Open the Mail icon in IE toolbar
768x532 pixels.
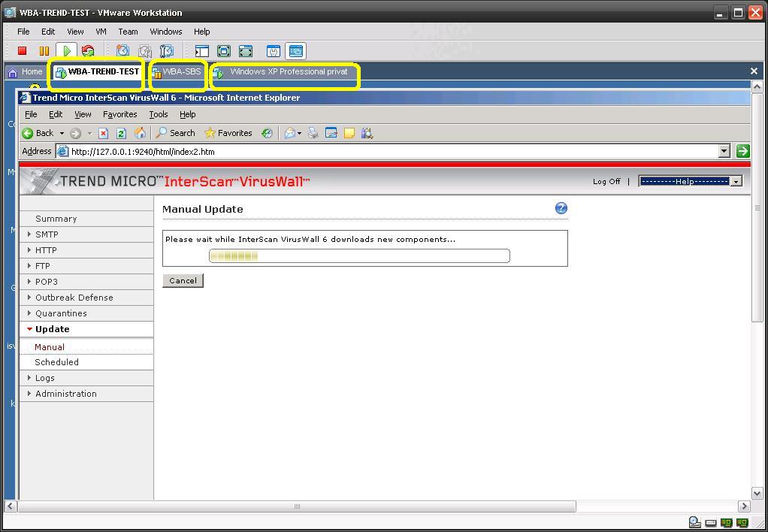(x=290, y=133)
